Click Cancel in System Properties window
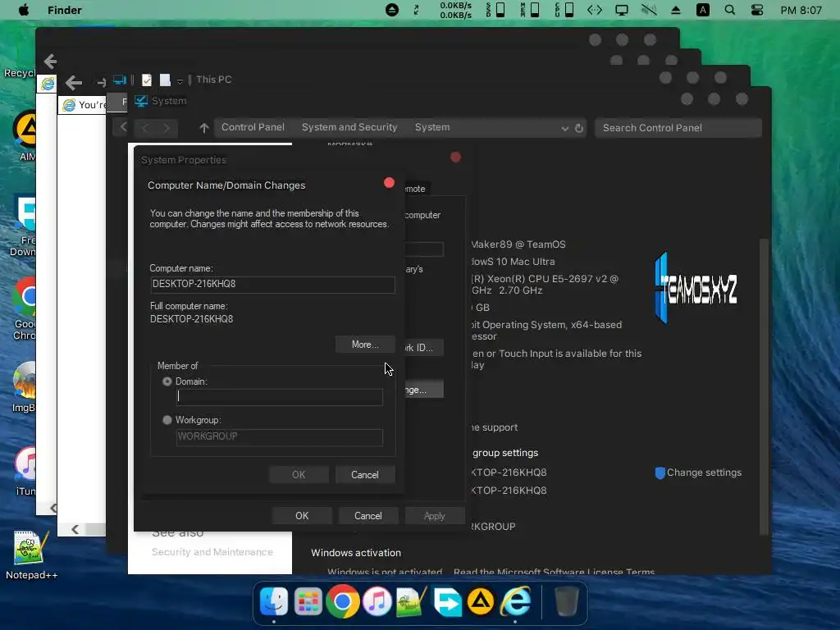The width and height of the screenshot is (840, 630). click(368, 516)
